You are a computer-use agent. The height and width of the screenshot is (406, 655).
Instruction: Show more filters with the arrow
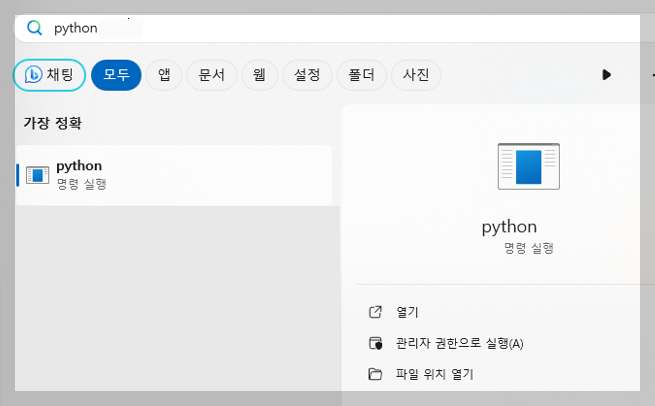[607, 75]
